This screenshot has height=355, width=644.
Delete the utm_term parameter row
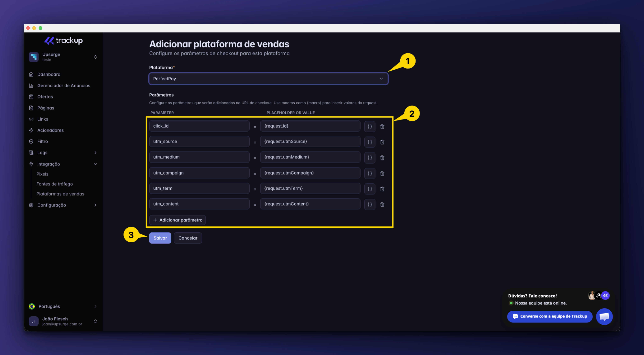click(382, 189)
